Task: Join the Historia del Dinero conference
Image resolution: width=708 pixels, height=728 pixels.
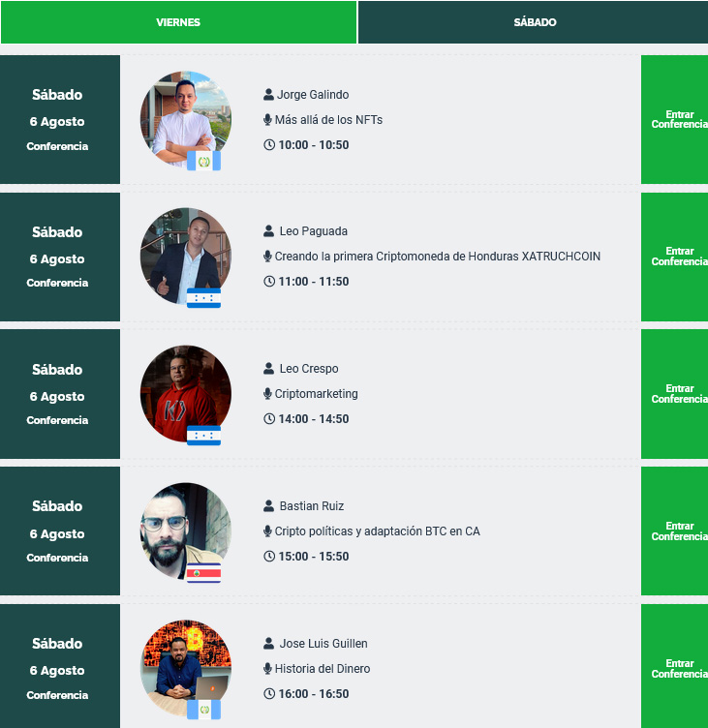Action: tap(674, 667)
